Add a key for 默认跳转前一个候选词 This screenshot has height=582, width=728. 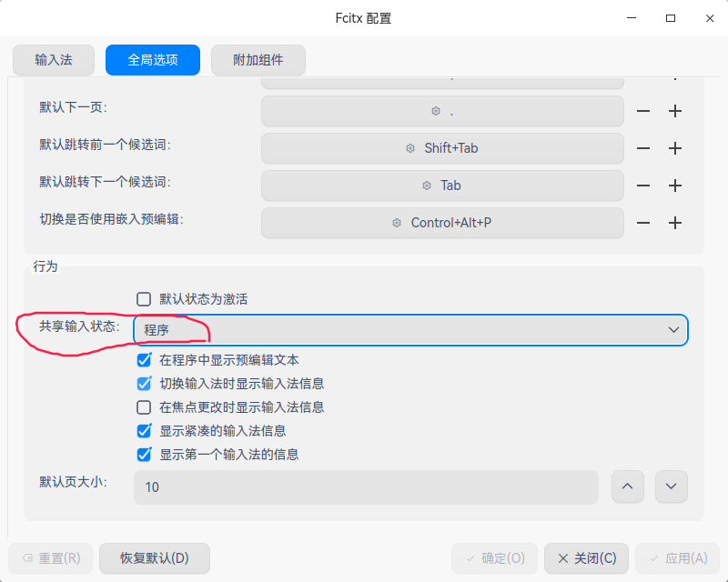pos(675,148)
